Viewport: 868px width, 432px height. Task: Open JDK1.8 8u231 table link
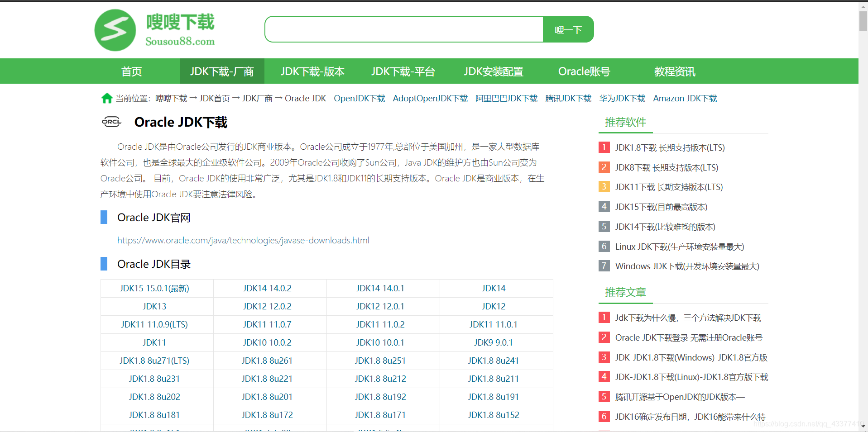tap(154, 379)
